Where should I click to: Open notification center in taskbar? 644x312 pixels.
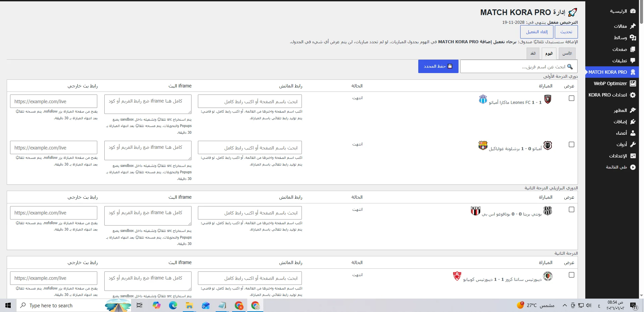633,305
